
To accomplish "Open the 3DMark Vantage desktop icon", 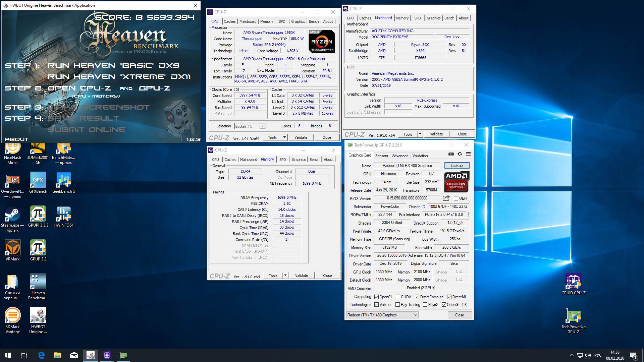I will tap(12, 321).
